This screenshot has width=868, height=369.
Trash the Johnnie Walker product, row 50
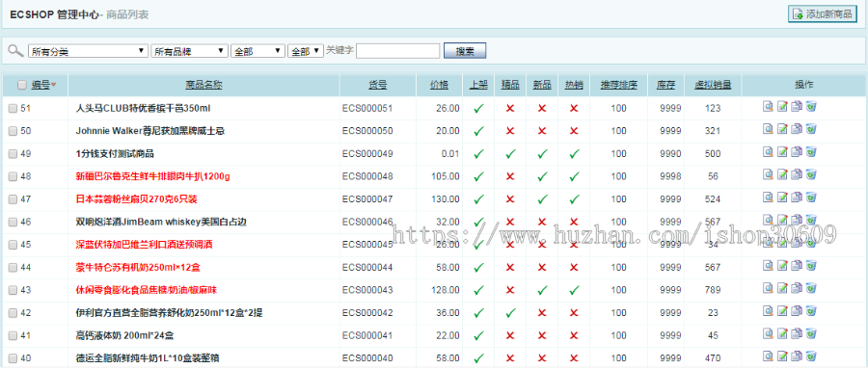811,128
